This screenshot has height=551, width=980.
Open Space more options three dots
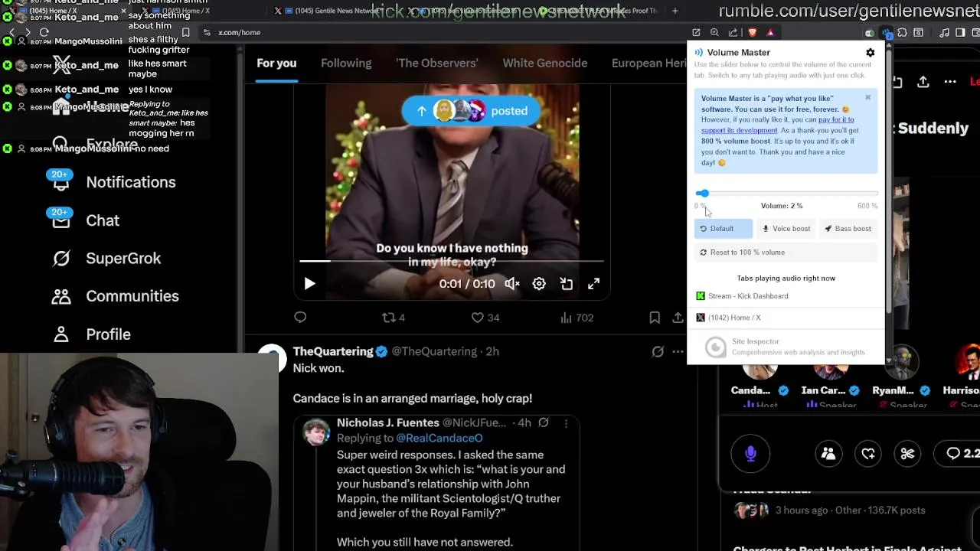950,82
